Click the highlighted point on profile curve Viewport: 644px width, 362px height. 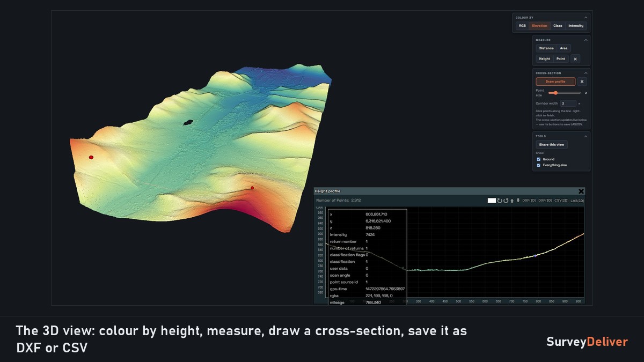(535, 256)
